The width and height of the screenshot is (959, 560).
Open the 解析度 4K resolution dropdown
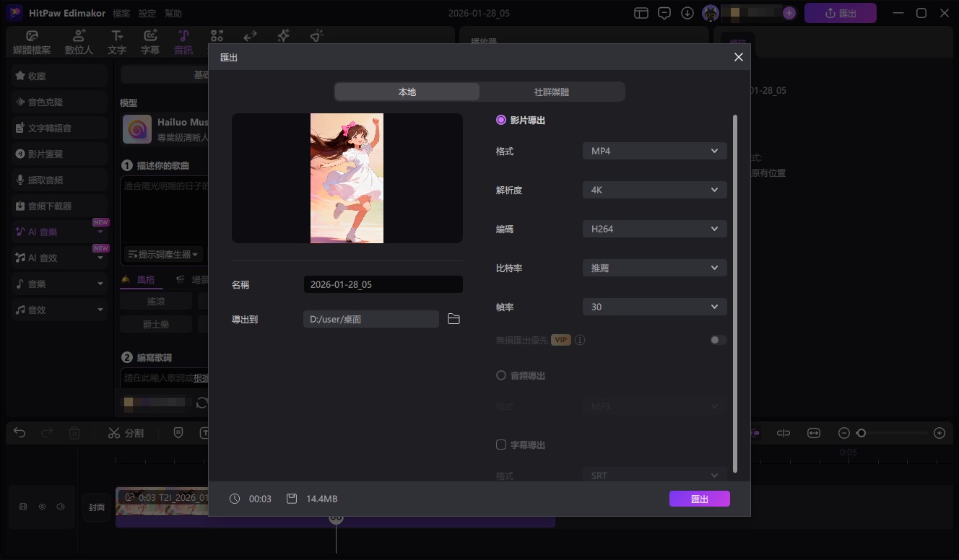[x=654, y=190]
